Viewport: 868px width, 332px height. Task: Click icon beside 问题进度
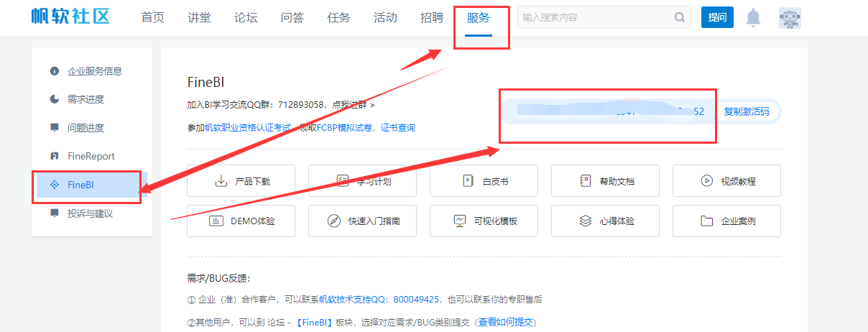[55, 127]
